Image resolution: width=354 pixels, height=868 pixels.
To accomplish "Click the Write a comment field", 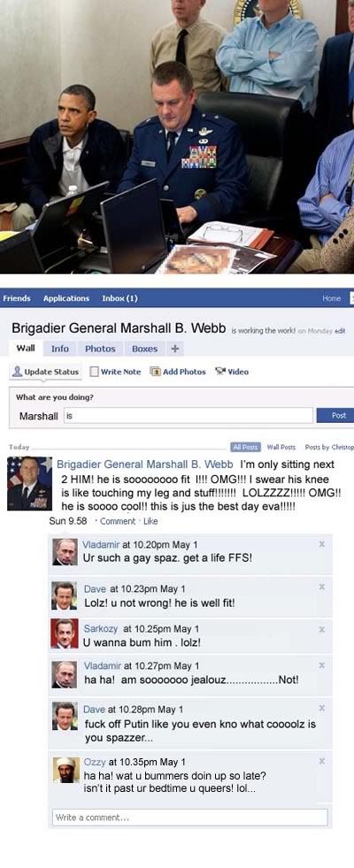I will (190, 817).
